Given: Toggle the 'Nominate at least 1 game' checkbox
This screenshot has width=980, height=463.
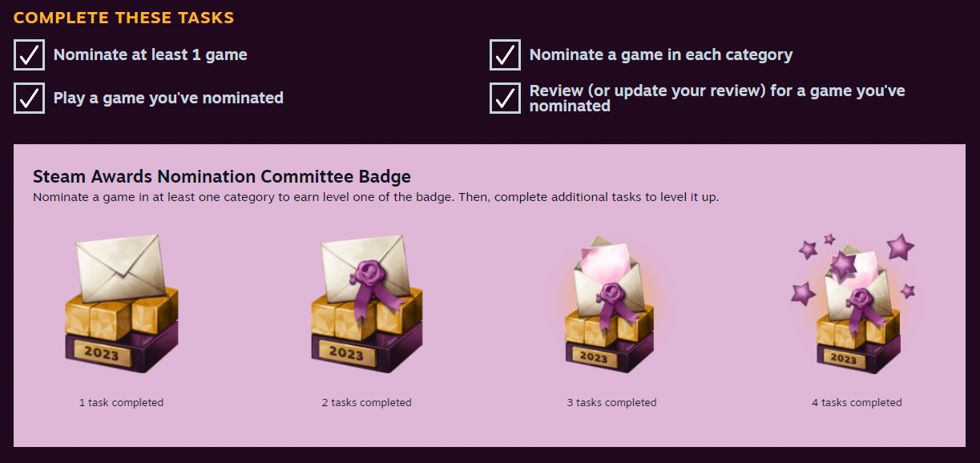Looking at the screenshot, I should point(30,55).
